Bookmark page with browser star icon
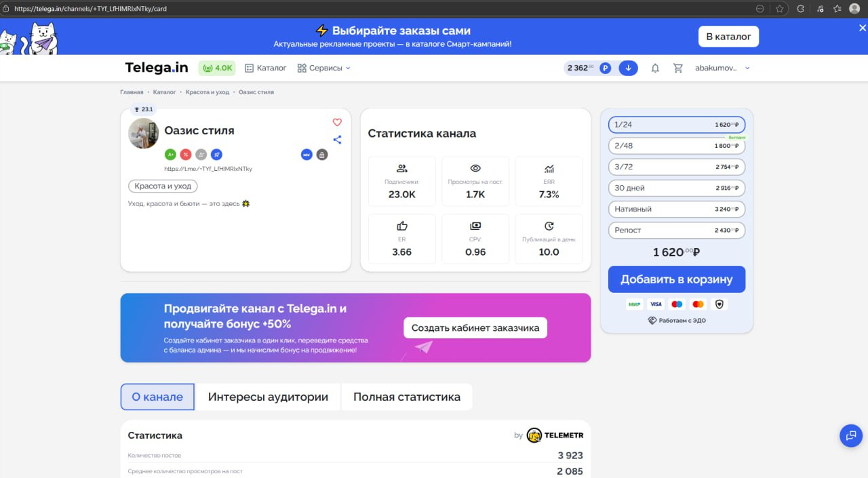Viewport: 868px width, 478px height. pyautogui.click(x=780, y=9)
